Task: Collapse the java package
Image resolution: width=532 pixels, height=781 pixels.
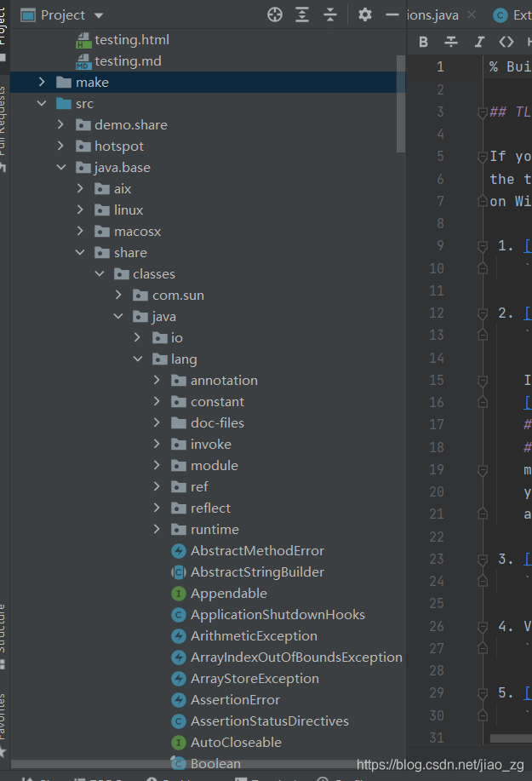Action: click(118, 316)
